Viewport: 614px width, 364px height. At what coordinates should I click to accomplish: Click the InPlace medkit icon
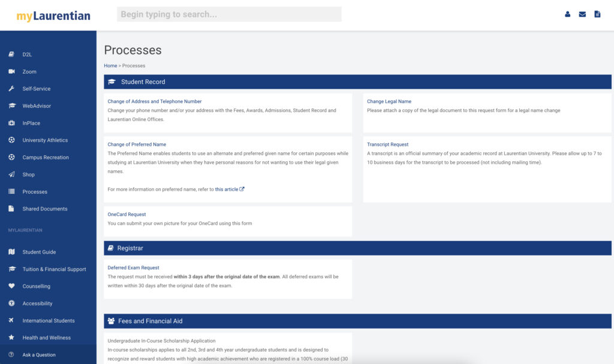point(11,123)
